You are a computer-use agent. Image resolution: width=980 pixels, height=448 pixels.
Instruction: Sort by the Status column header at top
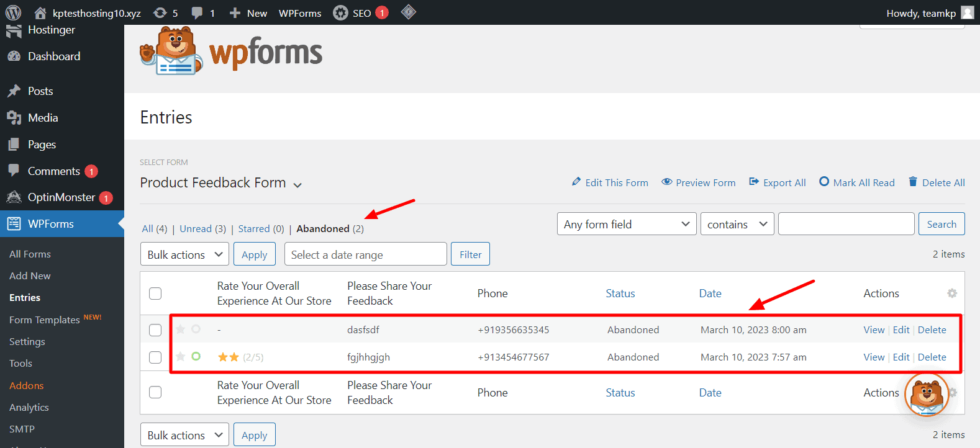point(620,293)
